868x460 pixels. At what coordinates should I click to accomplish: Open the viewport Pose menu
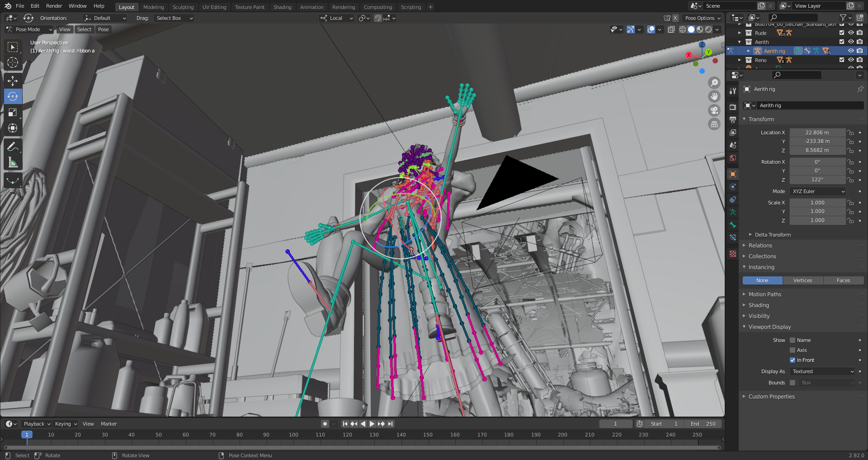tap(103, 29)
